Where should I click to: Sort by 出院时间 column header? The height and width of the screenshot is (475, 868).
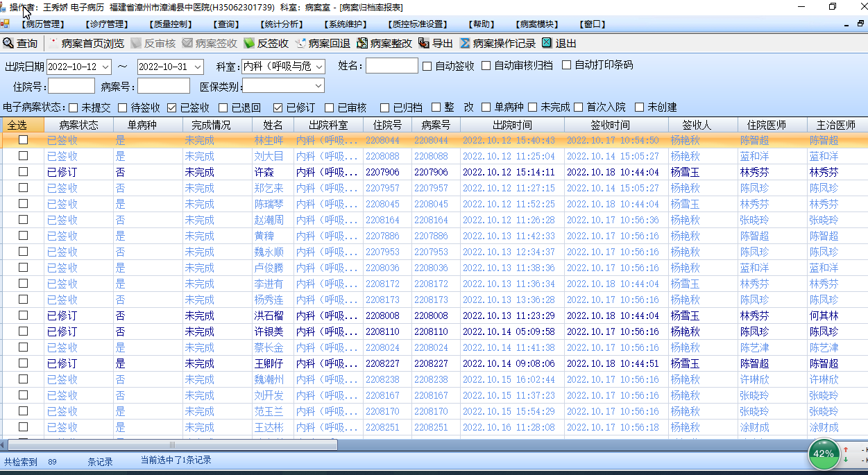click(512, 126)
